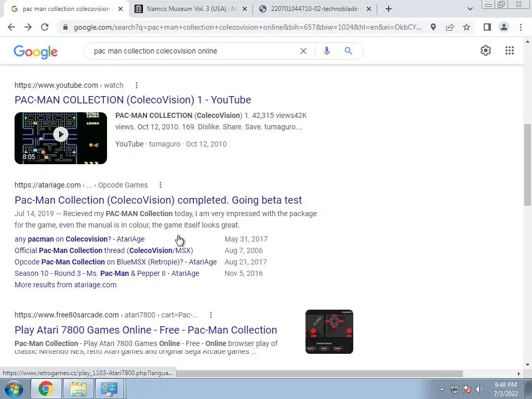The image size is (532, 399).
Task: Go forward to the next page
Action: point(28,27)
